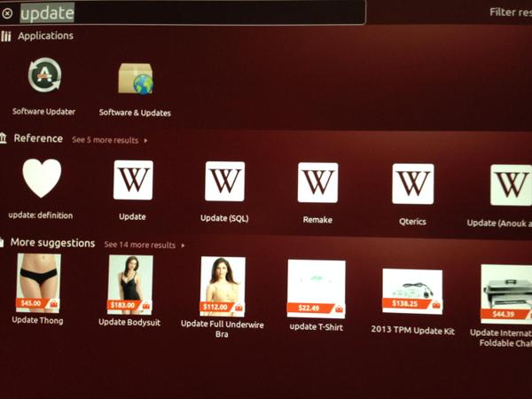Expand 'See 14 more results' in suggestions

click(144, 245)
